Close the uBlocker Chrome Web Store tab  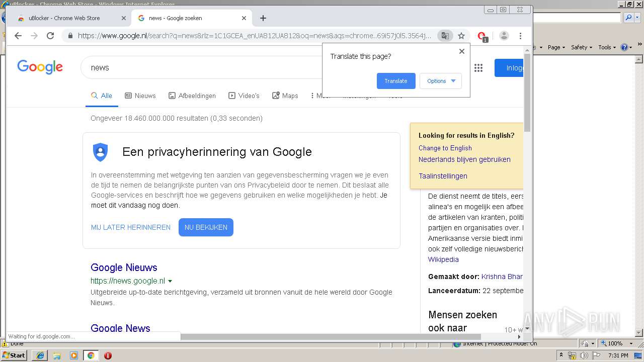pos(124,18)
